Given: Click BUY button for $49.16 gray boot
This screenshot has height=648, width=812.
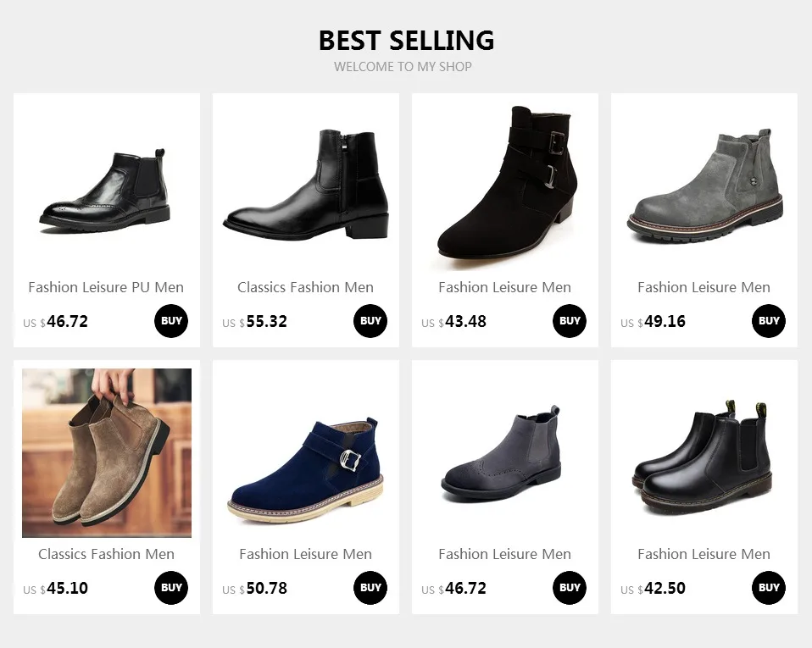Looking at the screenshot, I should click(x=769, y=321).
